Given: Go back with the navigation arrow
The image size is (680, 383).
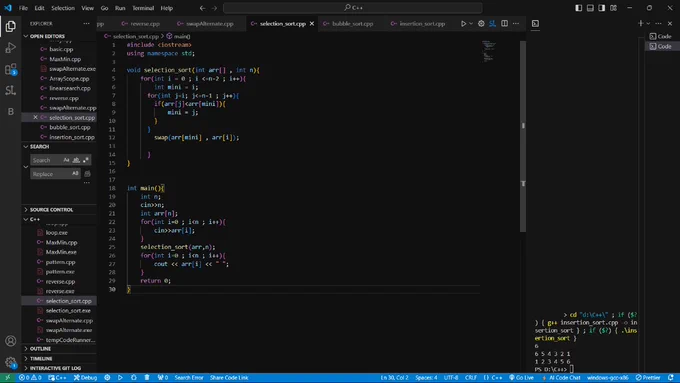Looking at the screenshot, I should pyautogui.click(x=203, y=8).
